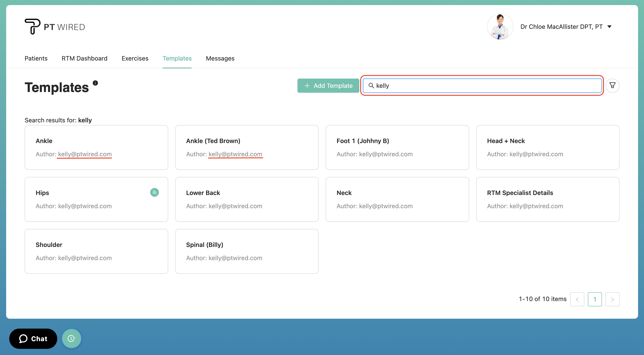Click the Templates info icon
This screenshot has height=355, width=644.
point(95,83)
